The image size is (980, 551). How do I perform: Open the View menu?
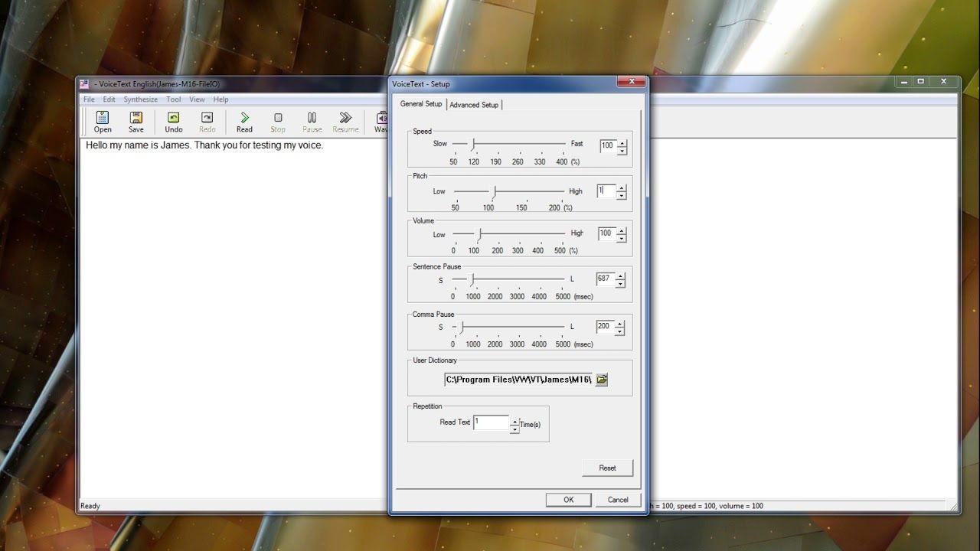(197, 99)
